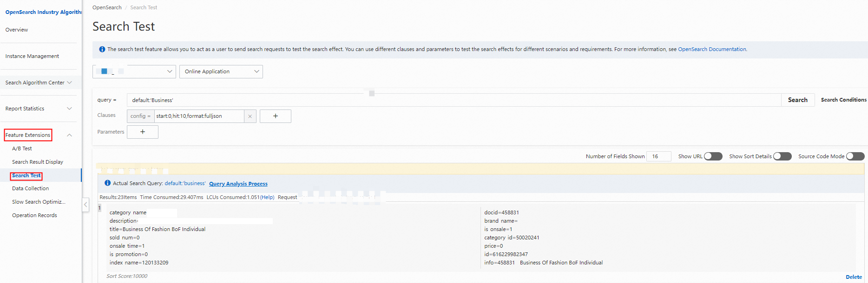Click the Number of Fields Shown box
868x283 pixels.
coord(659,156)
